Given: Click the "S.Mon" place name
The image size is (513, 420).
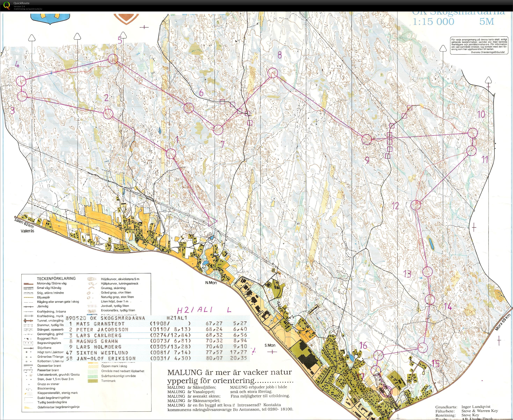Looking at the screenshot, I should point(270,345).
